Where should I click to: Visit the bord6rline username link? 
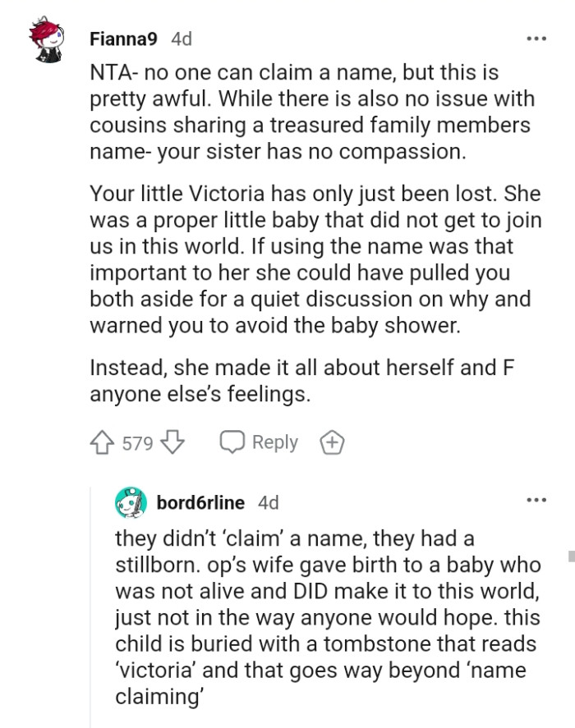(200, 502)
